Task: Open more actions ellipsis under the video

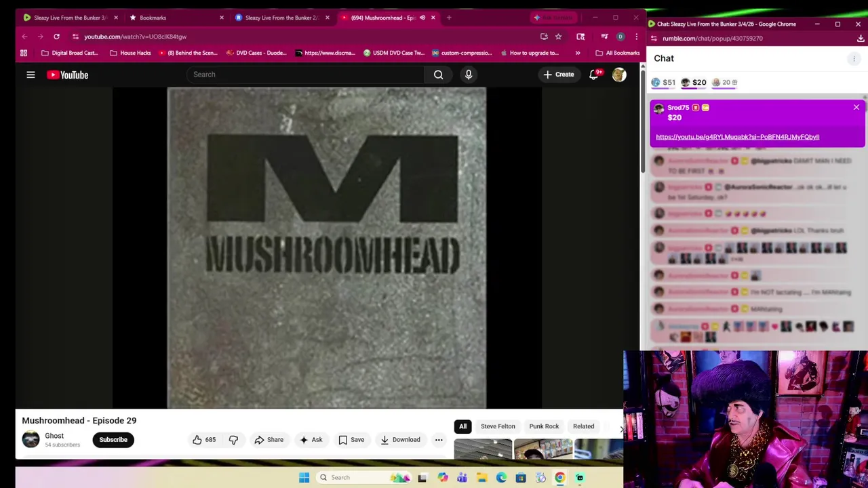Action: [439, 440]
